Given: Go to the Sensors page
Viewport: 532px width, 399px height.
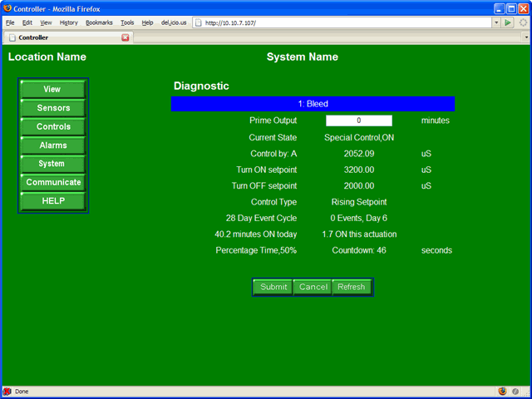Looking at the screenshot, I should click(x=52, y=108).
